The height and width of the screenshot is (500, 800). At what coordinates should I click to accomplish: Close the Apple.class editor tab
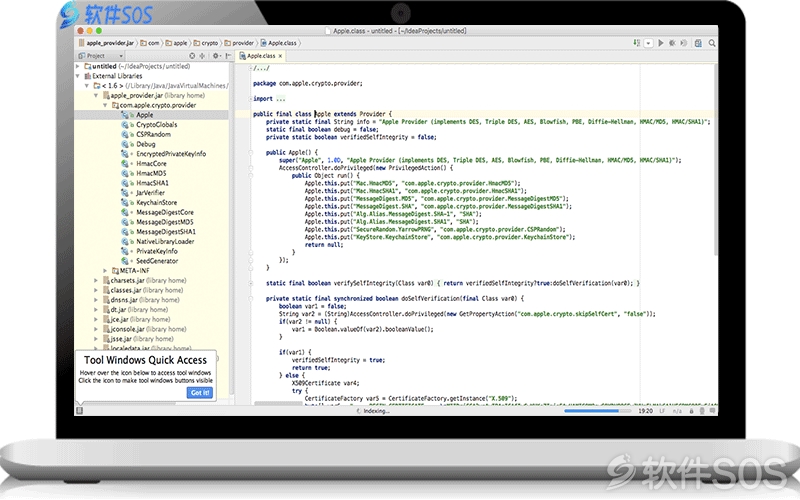point(280,56)
